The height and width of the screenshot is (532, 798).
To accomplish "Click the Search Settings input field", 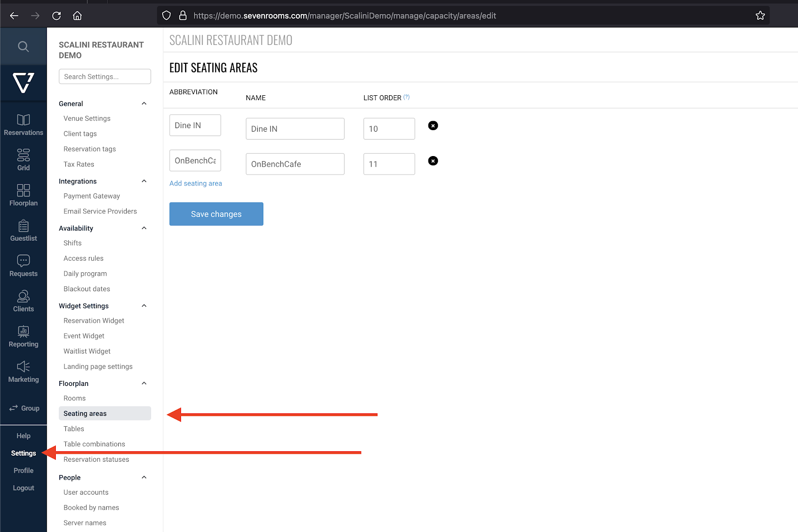I will (105, 77).
